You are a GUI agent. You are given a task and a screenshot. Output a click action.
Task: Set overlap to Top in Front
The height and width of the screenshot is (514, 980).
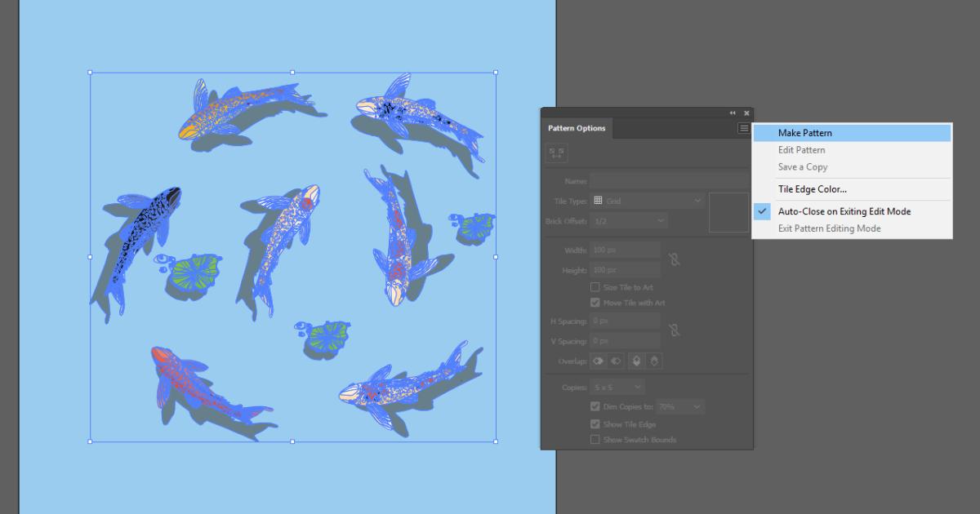click(638, 361)
